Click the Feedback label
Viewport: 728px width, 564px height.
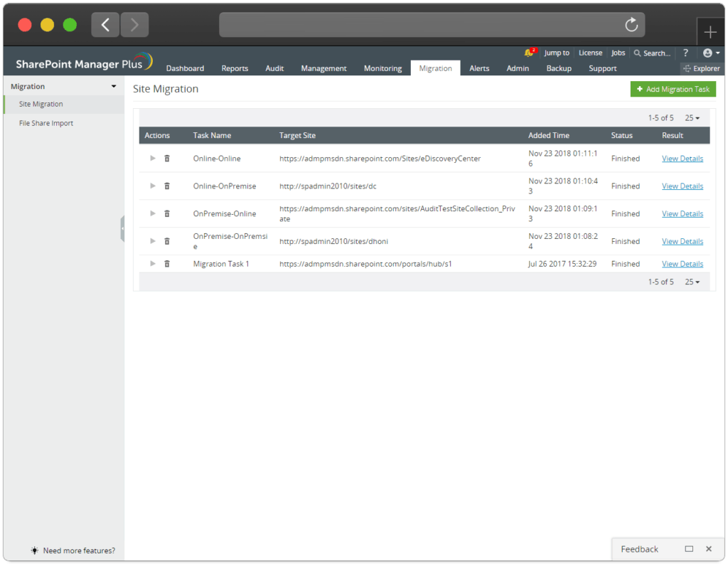pyautogui.click(x=639, y=549)
